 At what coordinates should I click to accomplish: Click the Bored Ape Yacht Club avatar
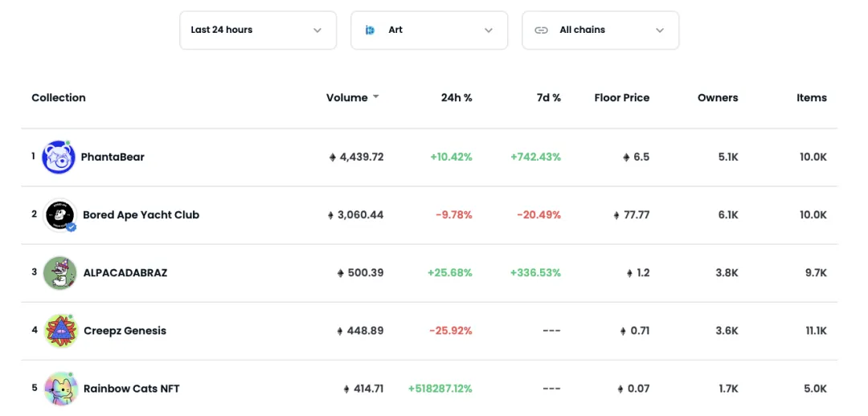tap(59, 215)
